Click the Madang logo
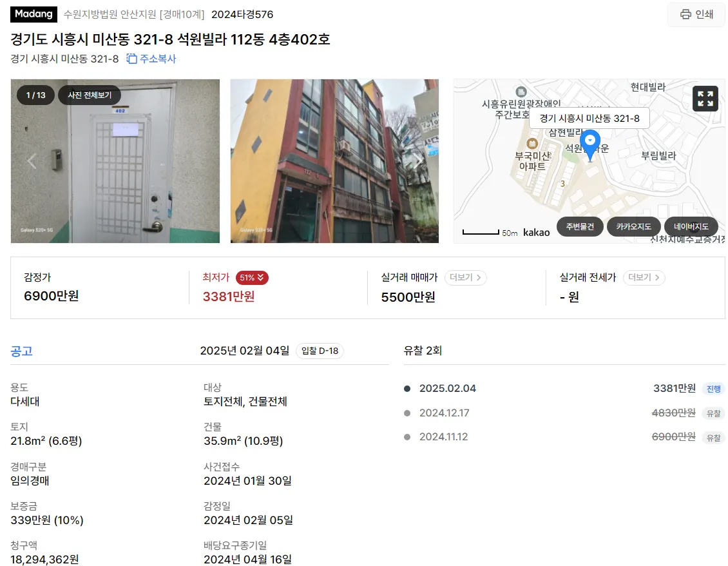This screenshot has width=728, height=566. click(x=34, y=14)
